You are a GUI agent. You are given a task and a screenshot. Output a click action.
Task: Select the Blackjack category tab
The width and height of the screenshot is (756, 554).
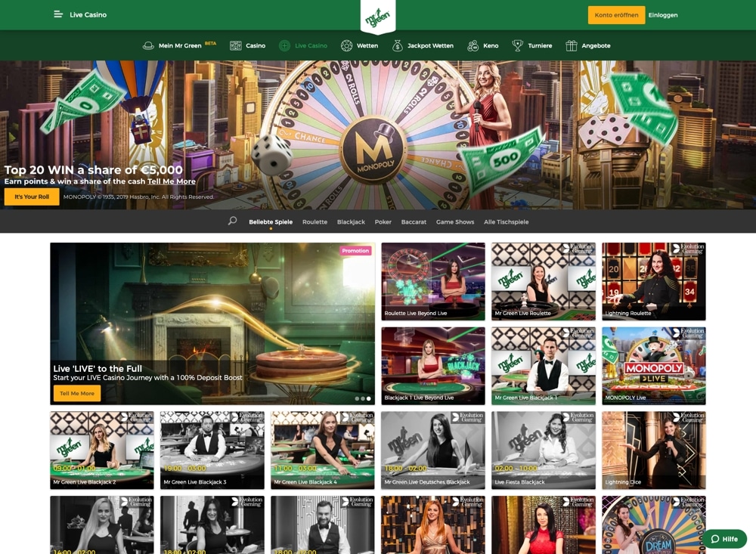coord(351,221)
